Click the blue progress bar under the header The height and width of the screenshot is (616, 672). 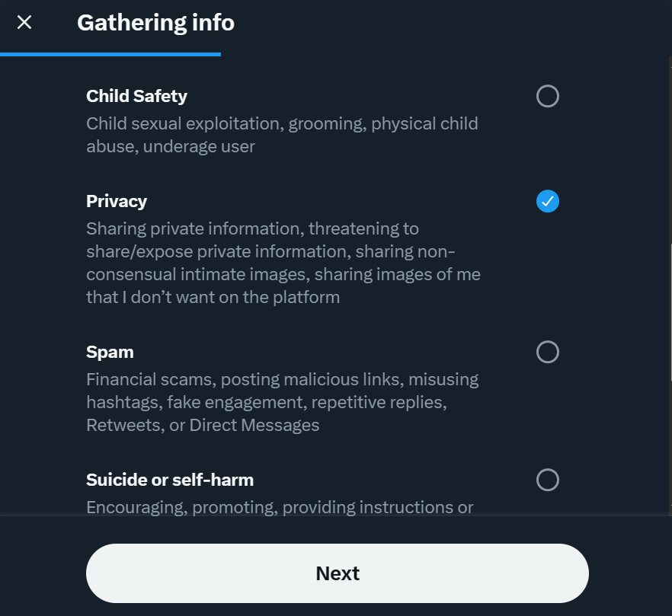pos(110,54)
